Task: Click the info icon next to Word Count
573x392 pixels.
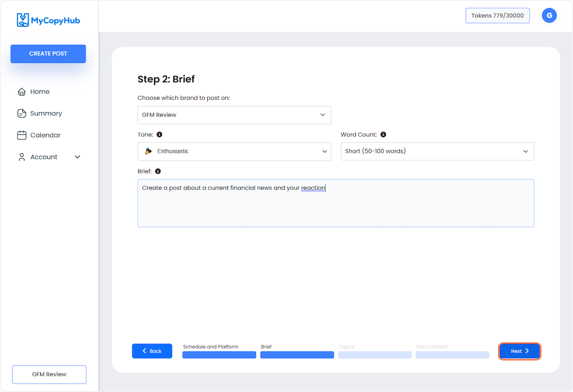Action: [x=383, y=135]
